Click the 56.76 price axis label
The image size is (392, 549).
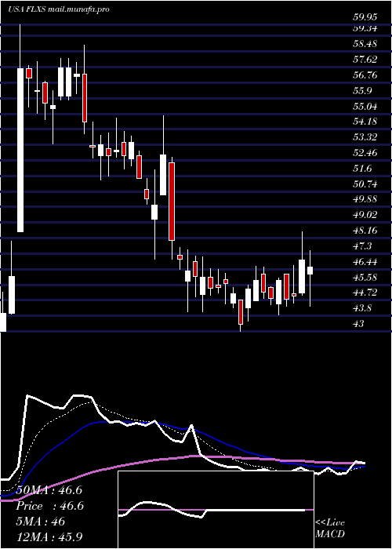point(365,75)
